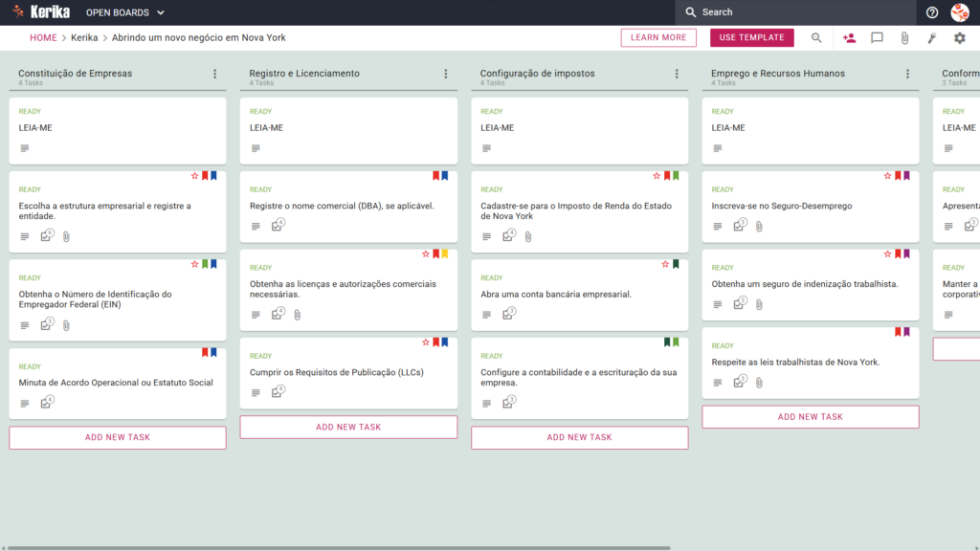Click attachment icon on Obtenha as licenças card

(x=298, y=315)
